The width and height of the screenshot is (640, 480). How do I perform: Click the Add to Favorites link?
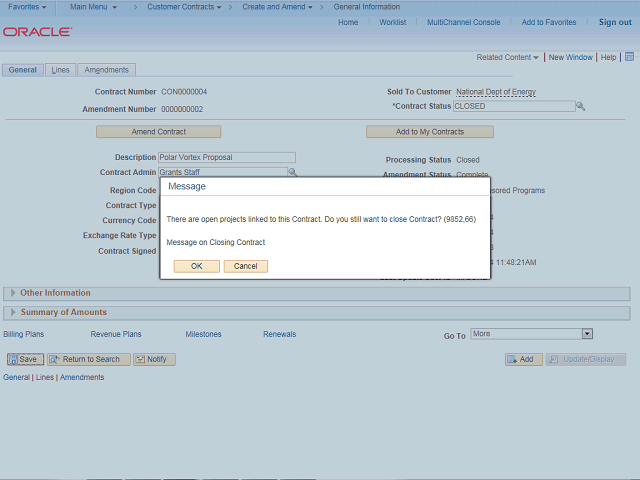click(x=549, y=22)
